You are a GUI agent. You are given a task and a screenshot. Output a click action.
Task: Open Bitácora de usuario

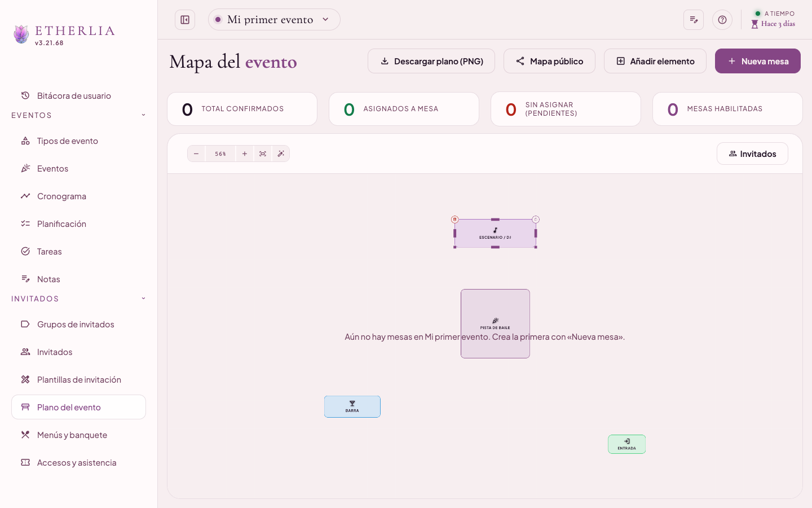(x=78, y=95)
